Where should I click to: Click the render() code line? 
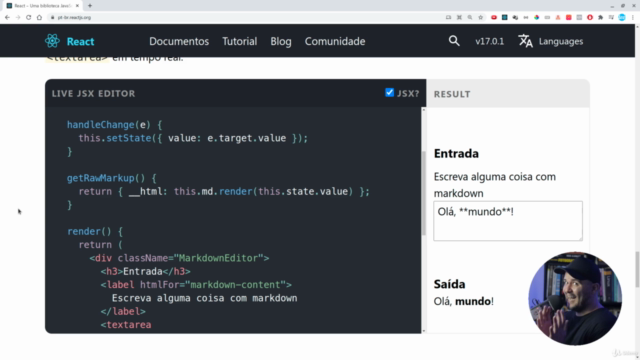(x=95, y=231)
